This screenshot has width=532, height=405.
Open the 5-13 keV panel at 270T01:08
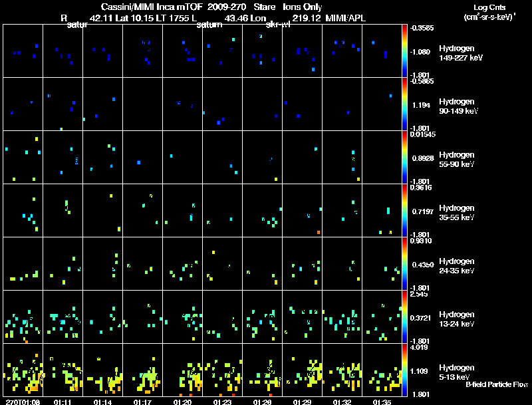[x=23, y=370]
